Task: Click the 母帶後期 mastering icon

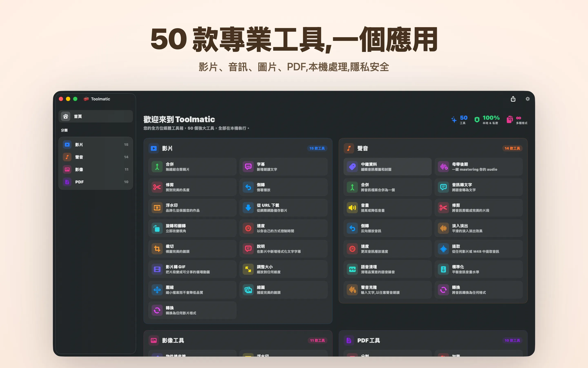Action: click(x=443, y=167)
